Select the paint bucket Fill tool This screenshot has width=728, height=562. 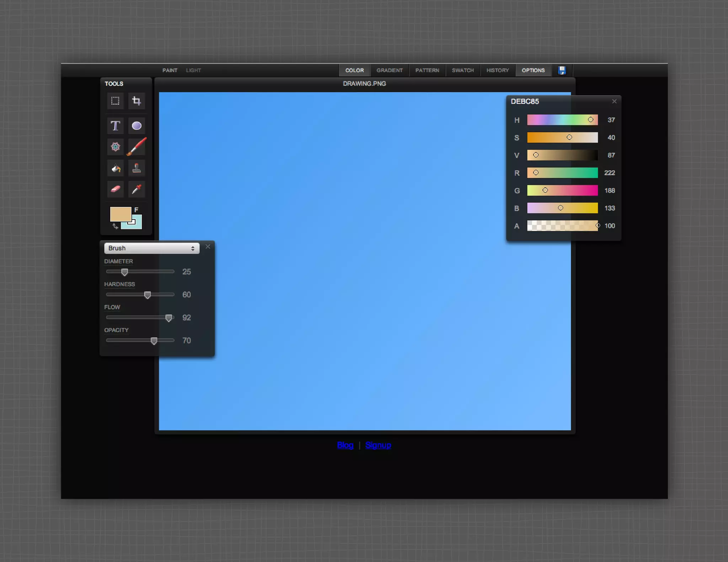115,168
